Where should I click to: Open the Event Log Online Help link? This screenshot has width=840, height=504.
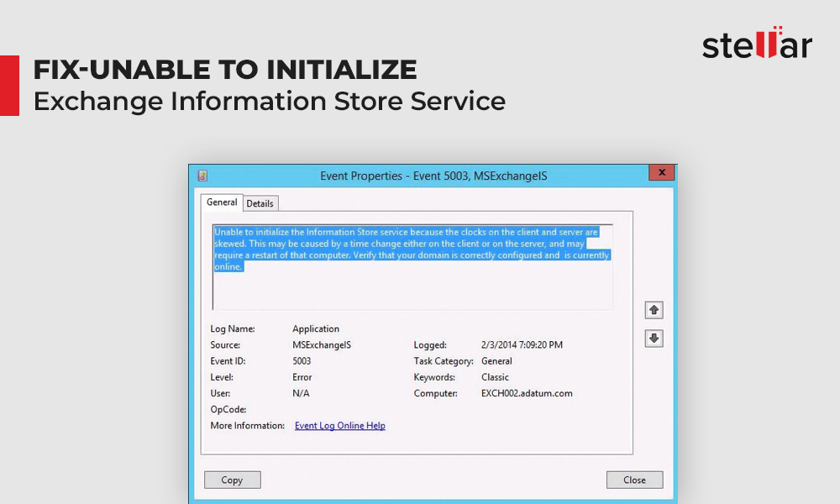point(340,426)
